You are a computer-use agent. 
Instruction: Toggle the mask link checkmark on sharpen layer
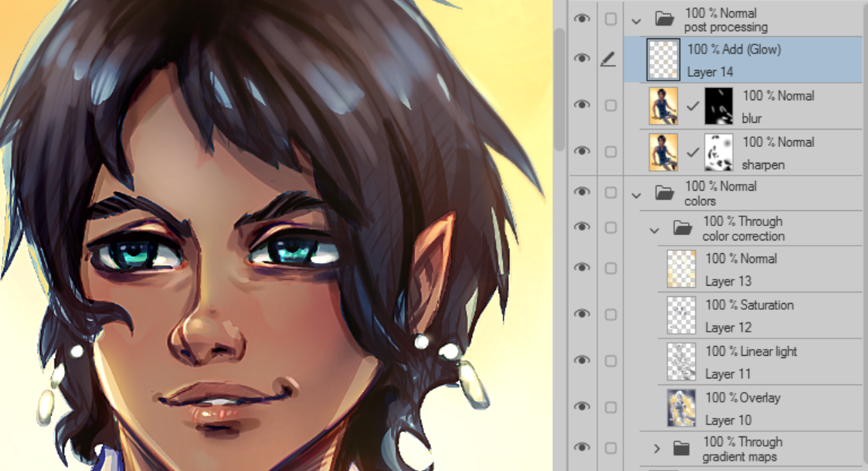pos(692,151)
